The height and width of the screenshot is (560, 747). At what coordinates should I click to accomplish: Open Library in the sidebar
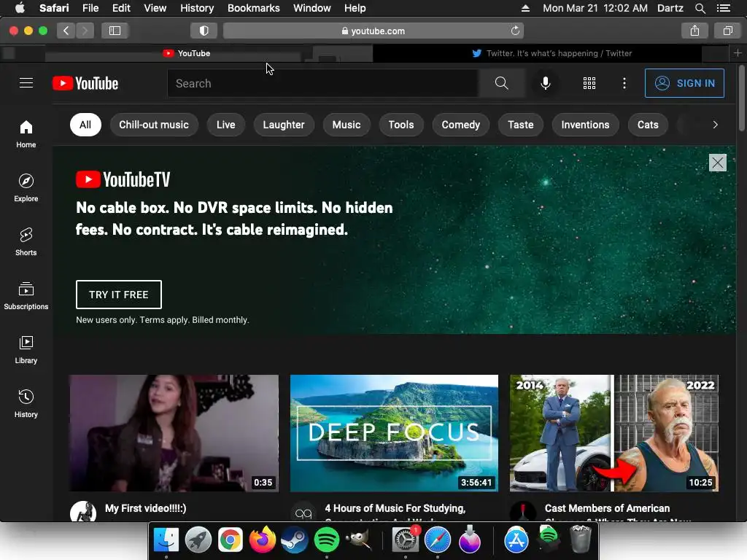26,349
